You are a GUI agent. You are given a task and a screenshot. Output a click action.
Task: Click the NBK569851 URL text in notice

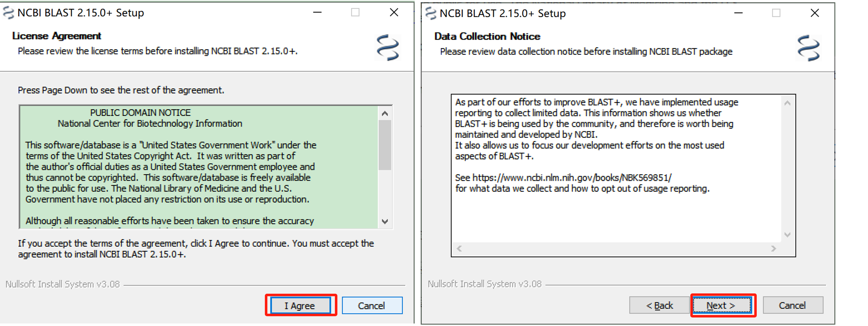(572, 177)
